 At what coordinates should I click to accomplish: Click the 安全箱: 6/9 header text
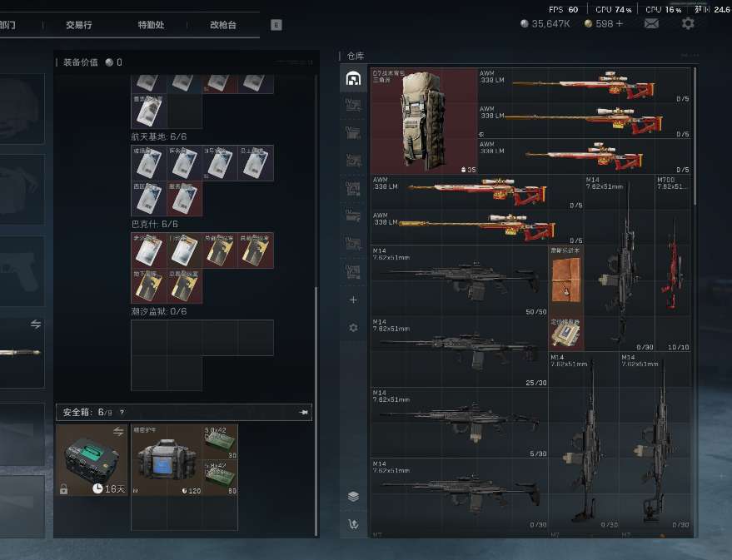pos(87,412)
